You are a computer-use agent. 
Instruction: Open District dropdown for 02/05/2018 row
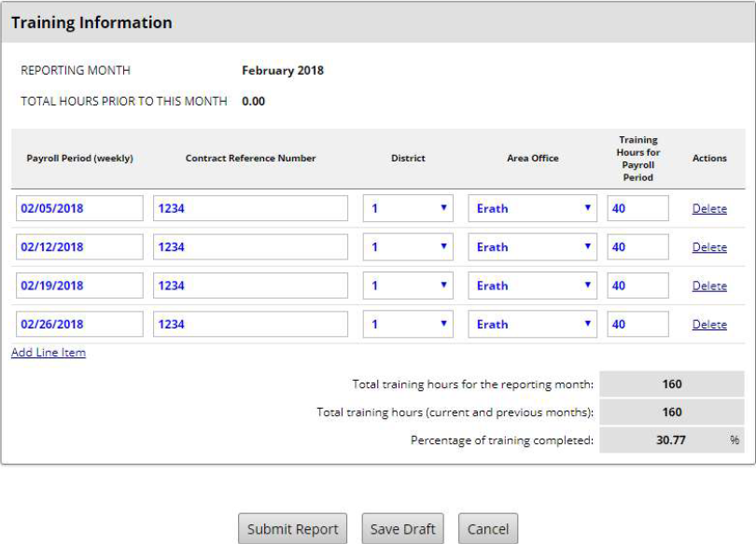point(408,208)
